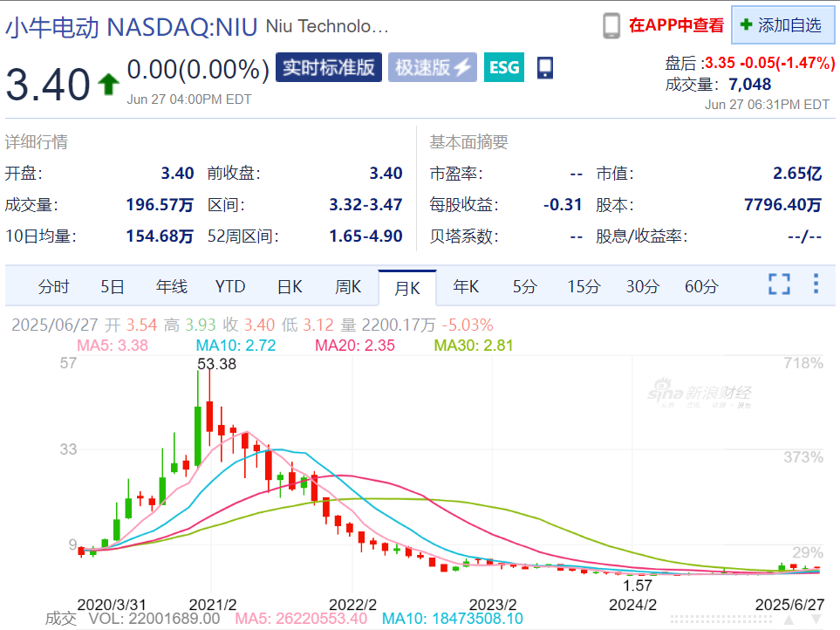This screenshot has width=840, height=630.
Task: Switch to 5分 chart tab
Action: click(x=524, y=286)
